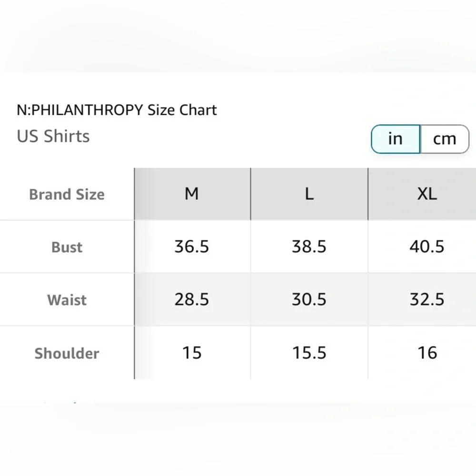Click the 30.5 waist value for L

309,299
